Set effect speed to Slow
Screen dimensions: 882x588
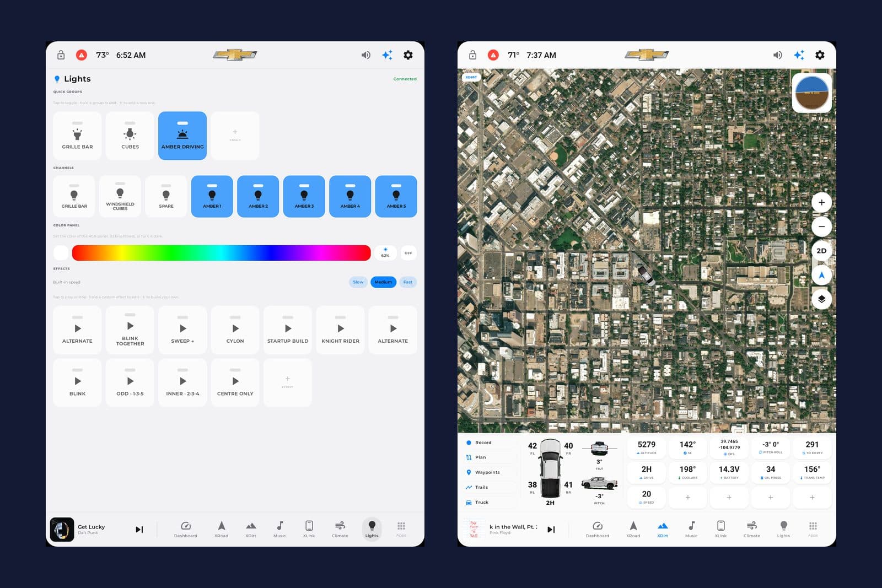tap(358, 282)
